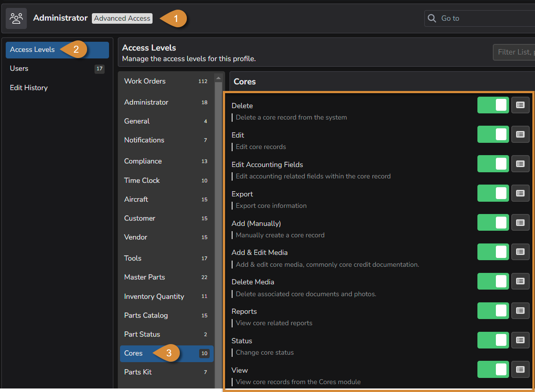
Task: Click the Filter List input field
Action: pos(514,52)
